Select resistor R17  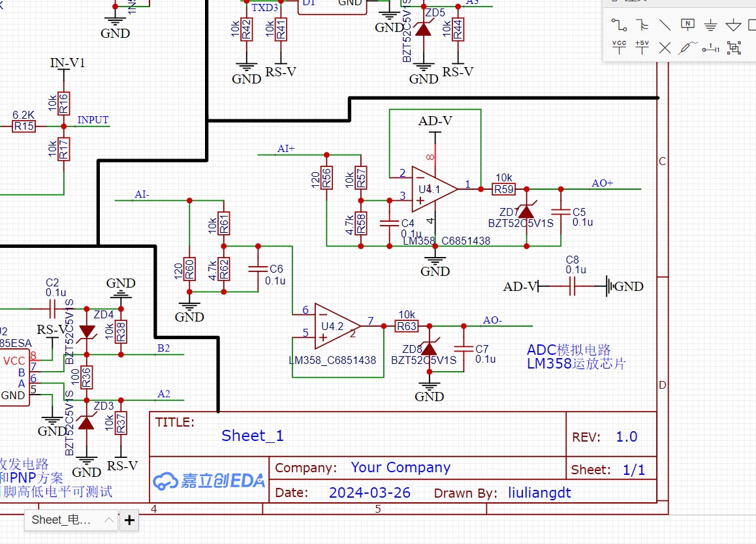pos(63,149)
